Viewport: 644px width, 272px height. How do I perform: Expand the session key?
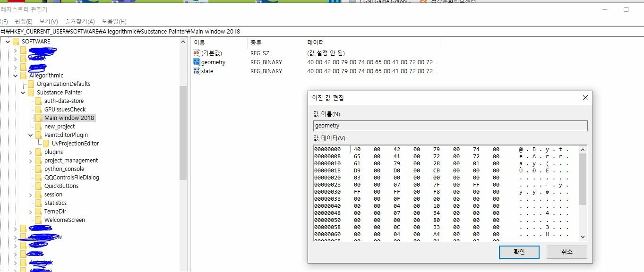(30, 195)
